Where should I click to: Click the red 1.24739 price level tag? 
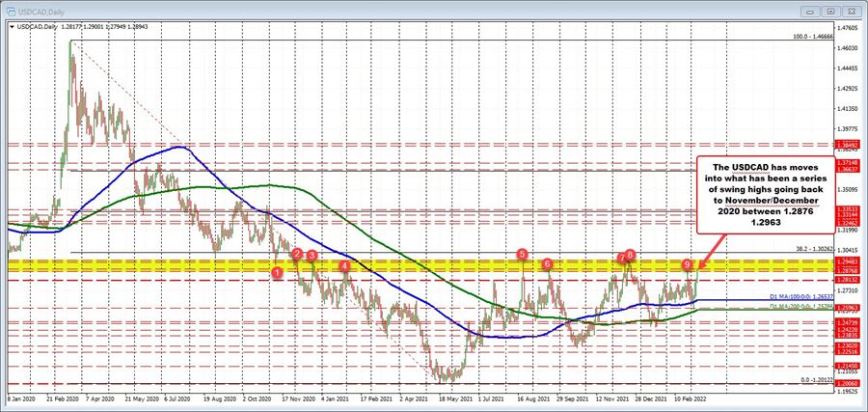pos(847,321)
